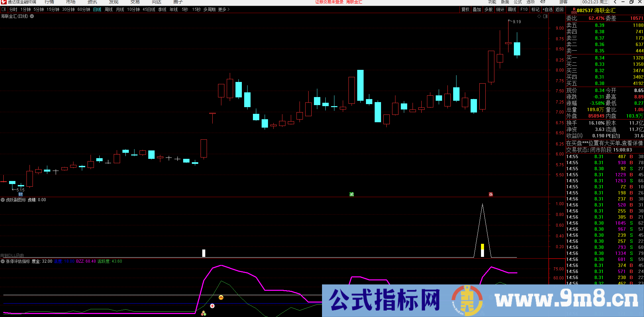The width and height of the screenshot is (644, 317).
Task: Toggle 叠加 overlay mode
Action: (x=477, y=9)
